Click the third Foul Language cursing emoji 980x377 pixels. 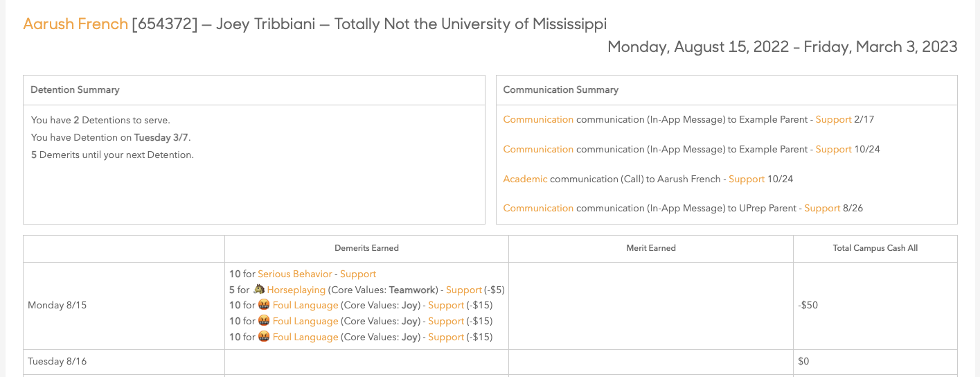pyautogui.click(x=264, y=337)
